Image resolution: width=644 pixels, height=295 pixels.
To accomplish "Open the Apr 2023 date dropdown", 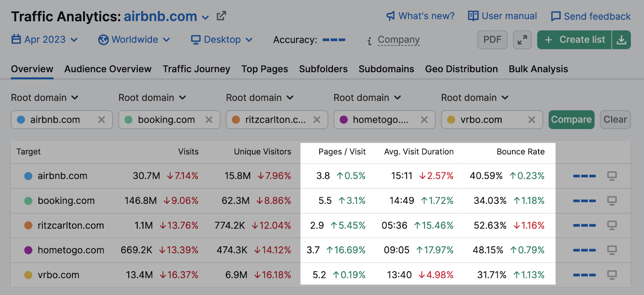I will (45, 39).
